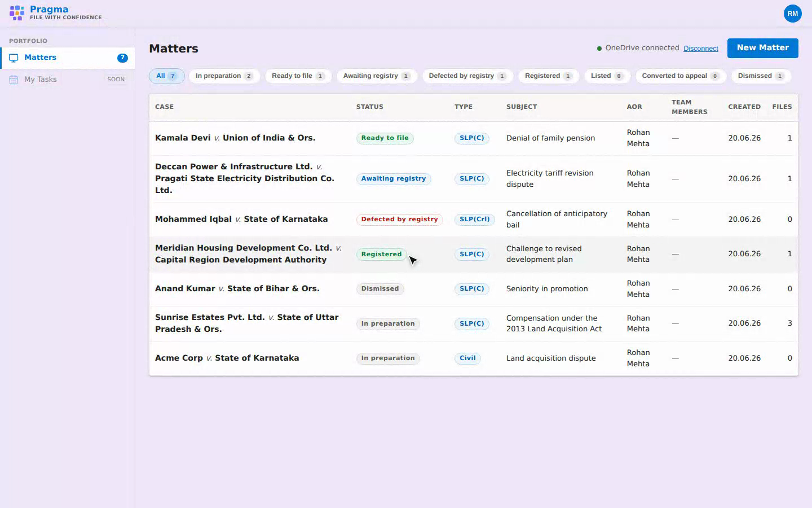Image resolution: width=812 pixels, height=508 pixels.
Task: Click the Awaiting registry filter chip
Action: [377, 76]
